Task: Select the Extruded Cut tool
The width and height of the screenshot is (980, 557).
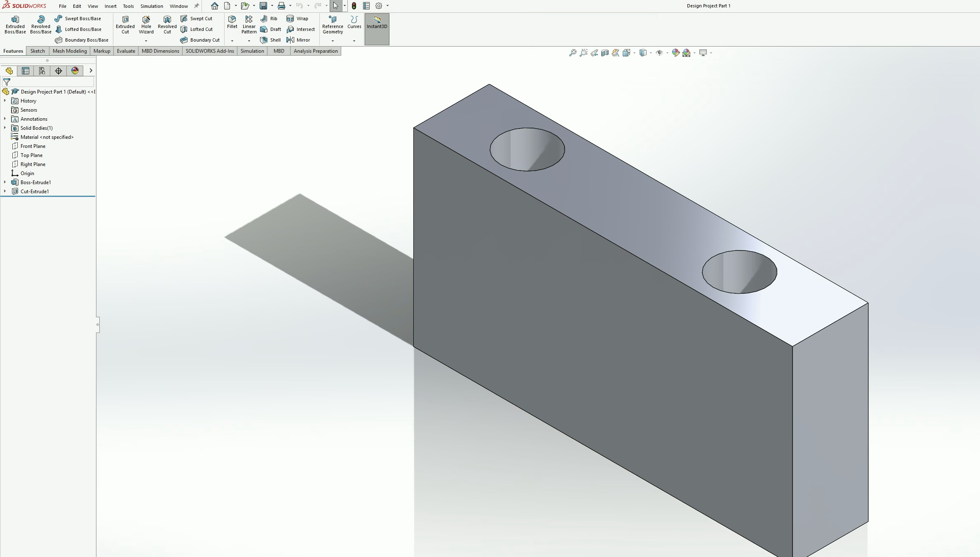Action: coord(125,25)
